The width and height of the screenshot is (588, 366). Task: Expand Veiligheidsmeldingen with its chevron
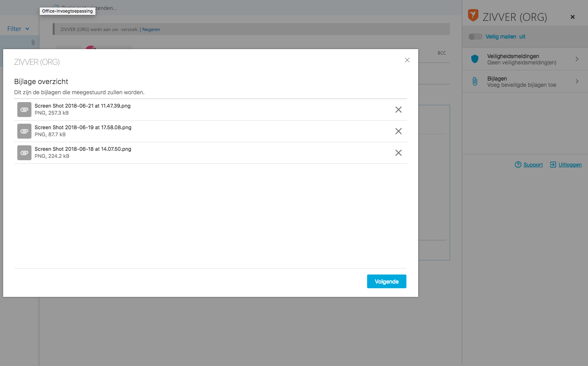point(577,59)
